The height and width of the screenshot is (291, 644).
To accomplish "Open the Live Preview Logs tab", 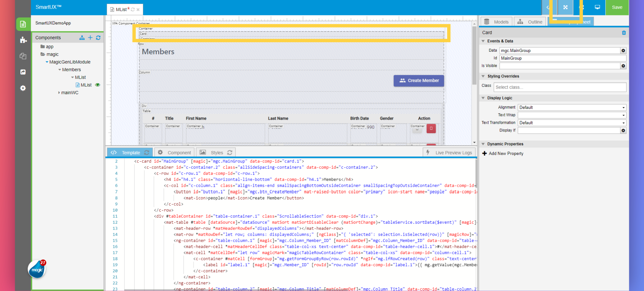I will pos(449,153).
